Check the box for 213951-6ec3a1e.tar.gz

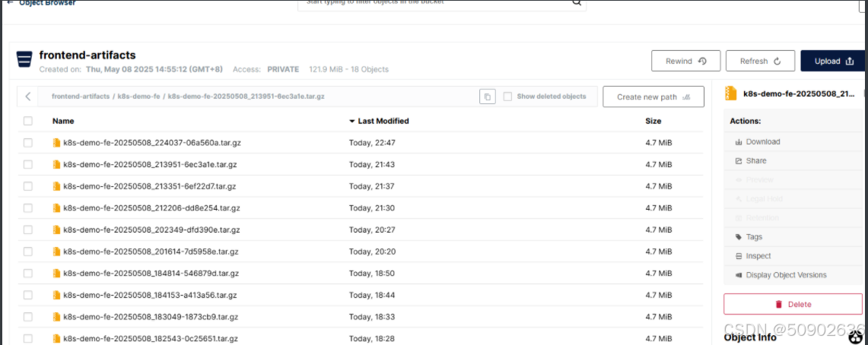click(27, 164)
